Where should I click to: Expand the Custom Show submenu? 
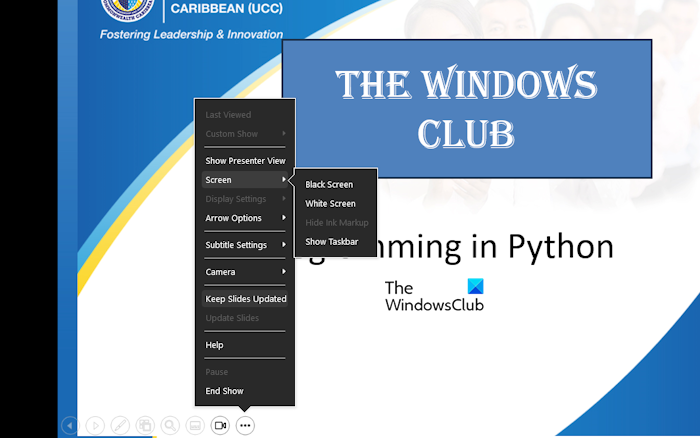245,134
